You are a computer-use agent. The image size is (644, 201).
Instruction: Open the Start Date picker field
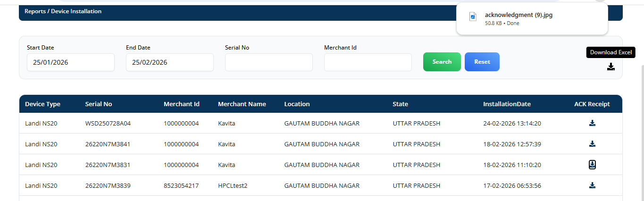pyautogui.click(x=70, y=62)
